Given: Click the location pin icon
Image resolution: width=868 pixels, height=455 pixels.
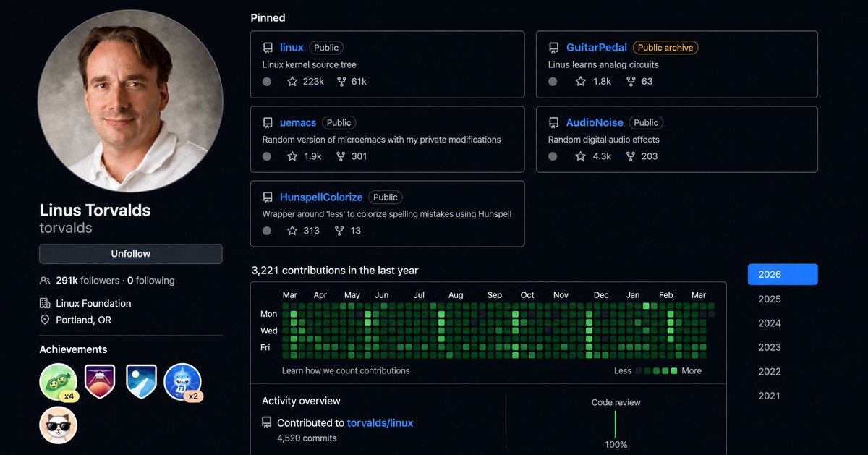Looking at the screenshot, I should click(45, 320).
